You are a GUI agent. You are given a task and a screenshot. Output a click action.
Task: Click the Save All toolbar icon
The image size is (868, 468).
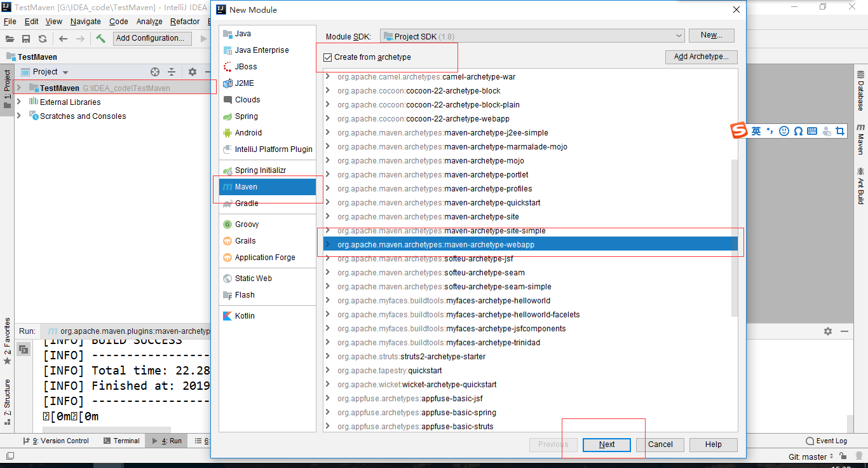[x=26, y=39]
